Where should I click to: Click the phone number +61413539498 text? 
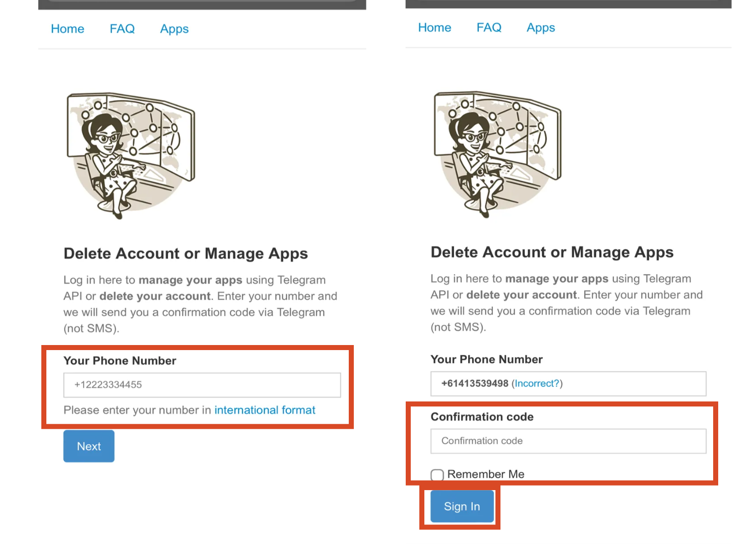475,384
